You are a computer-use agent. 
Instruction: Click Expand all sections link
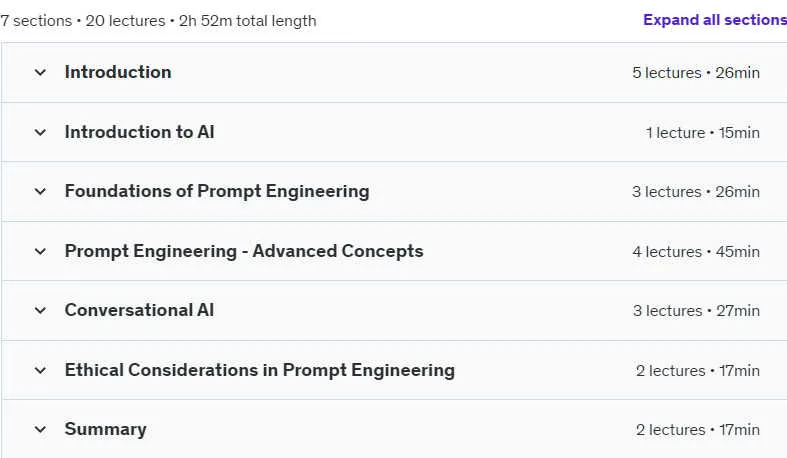(x=715, y=20)
